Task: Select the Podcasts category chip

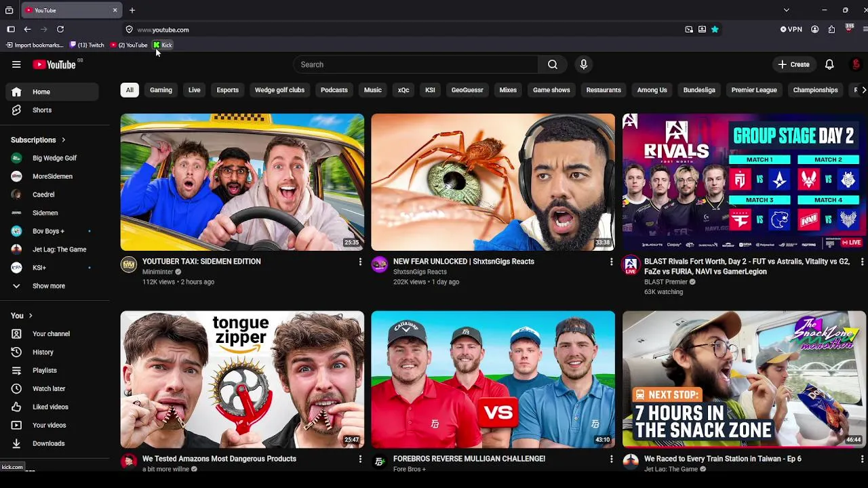Action: (334, 89)
